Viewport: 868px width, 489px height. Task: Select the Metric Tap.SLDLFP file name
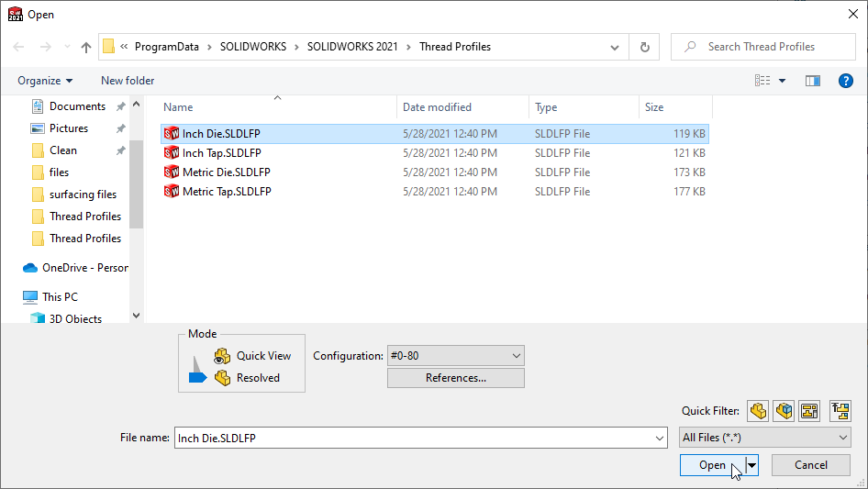click(x=227, y=192)
